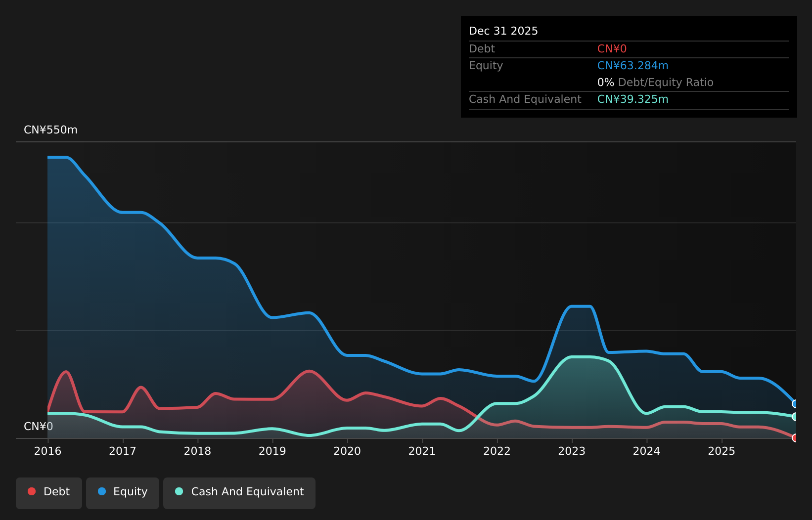
Task: Click the 2016 x-axis label
Action: click(47, 451)
